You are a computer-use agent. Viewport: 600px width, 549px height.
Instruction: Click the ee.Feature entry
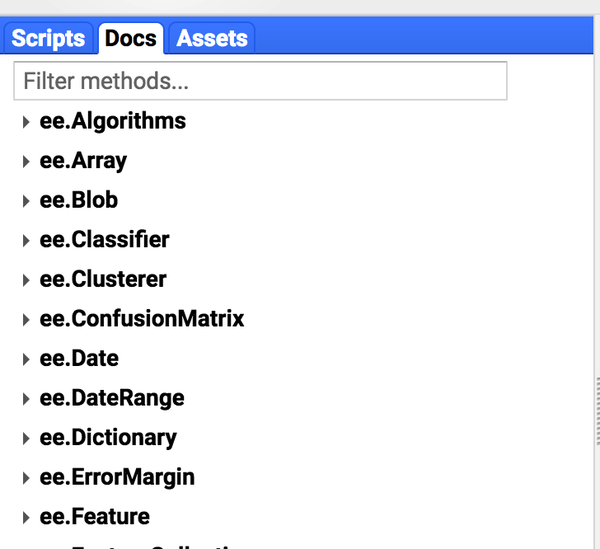coord(95,517)
